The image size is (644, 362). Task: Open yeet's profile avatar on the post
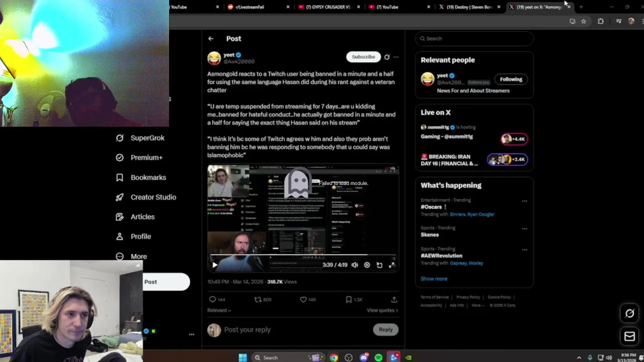pos(214,58)
